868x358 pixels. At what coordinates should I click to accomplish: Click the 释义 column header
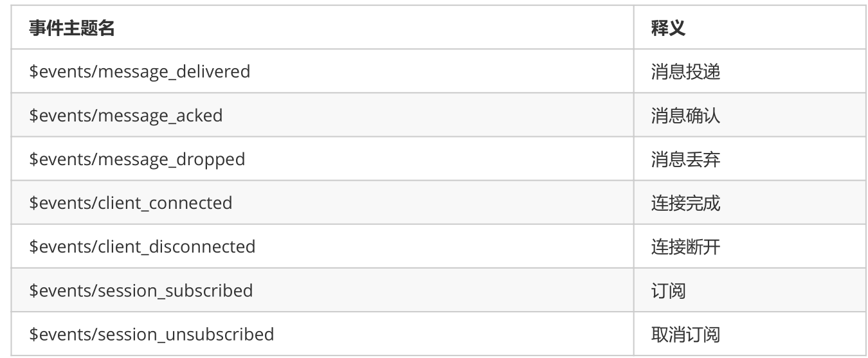(x=668, y=28)
